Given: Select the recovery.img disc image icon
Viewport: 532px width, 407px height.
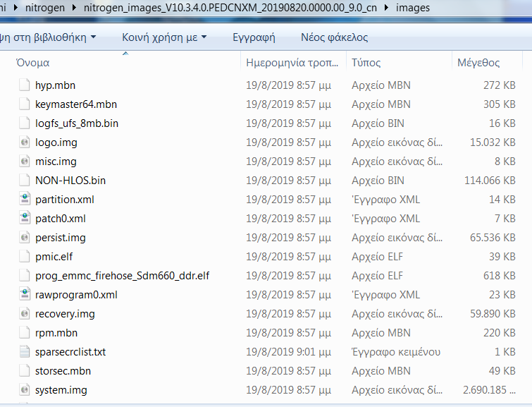Looking at the screenshot, I should point(25,314).
